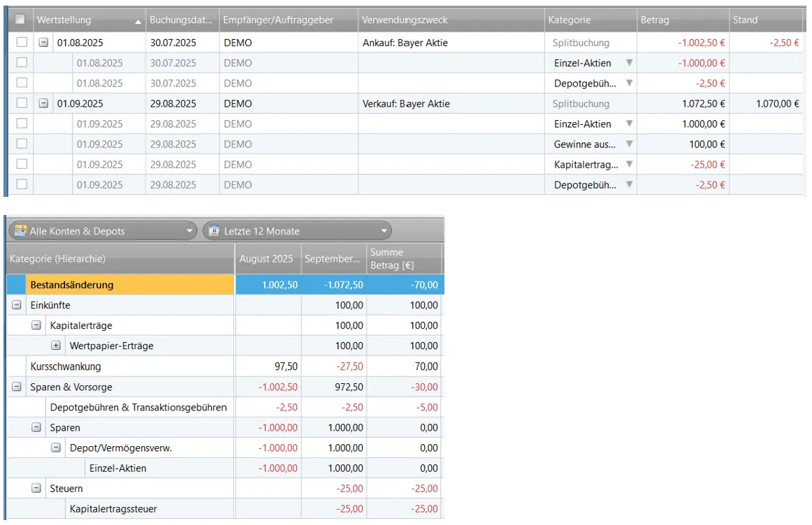Click the accounts icon in Alle Konten & Depots
The image size is (812, 525).
coord(20,231)
